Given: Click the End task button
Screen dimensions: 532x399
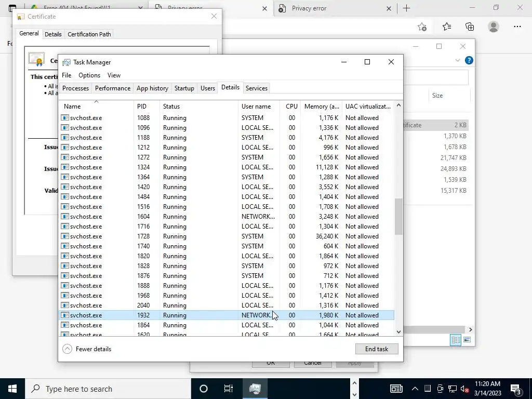Looking at the screenshot, I should (x=377, y=349).
